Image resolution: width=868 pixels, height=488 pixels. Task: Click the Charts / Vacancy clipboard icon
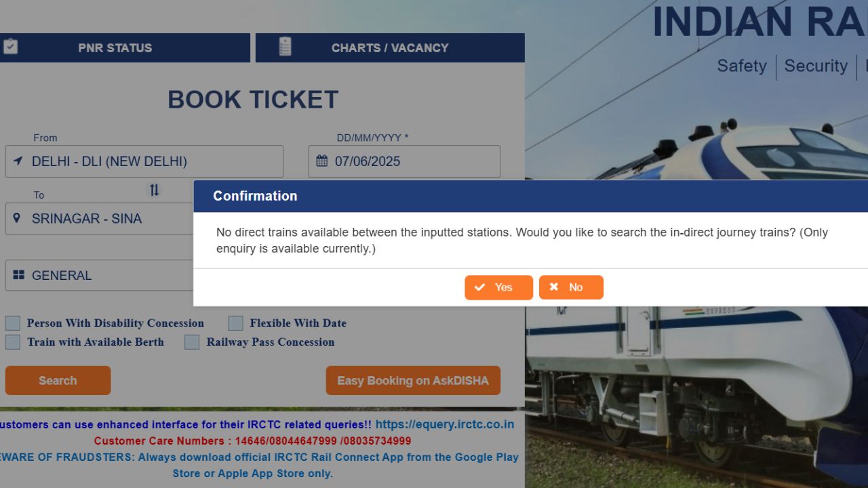[285, 47]
